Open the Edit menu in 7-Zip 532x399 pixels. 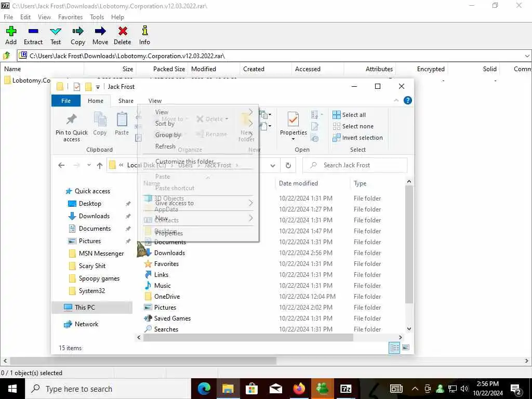point(25,17)
